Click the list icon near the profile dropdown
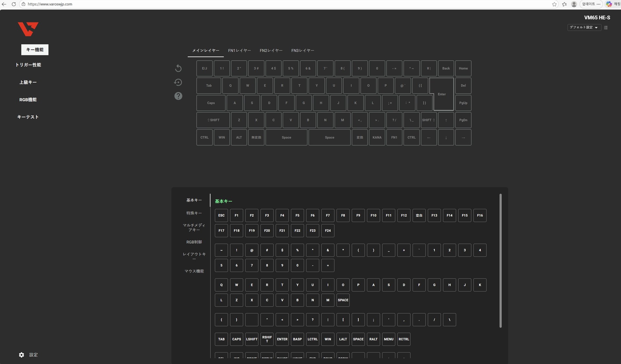621x364 pixels. (606, 27)
